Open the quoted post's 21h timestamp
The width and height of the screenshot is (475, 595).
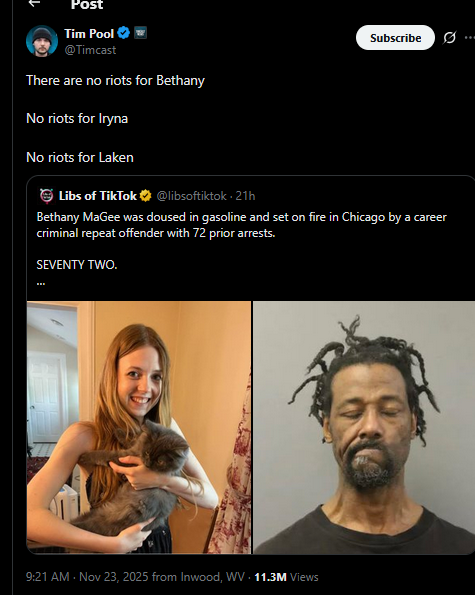point(245,196)
